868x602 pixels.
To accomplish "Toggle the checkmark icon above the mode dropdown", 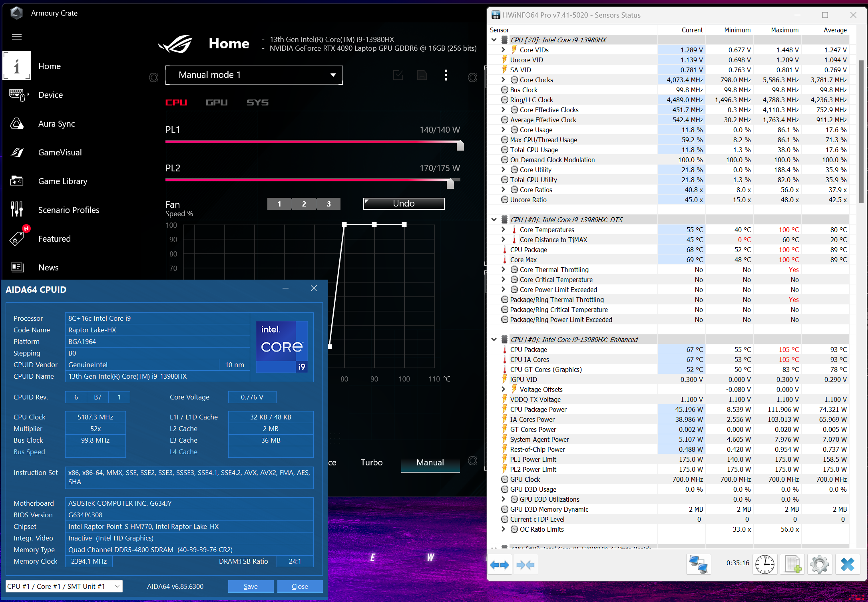I will click(398, 75).
